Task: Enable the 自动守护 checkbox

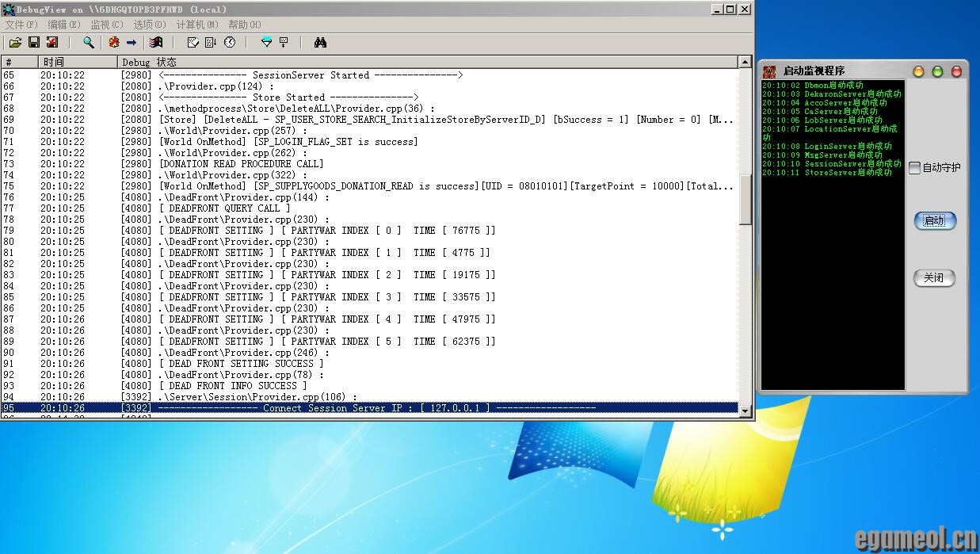Action: pyautogui.click(x=915, y=168)
